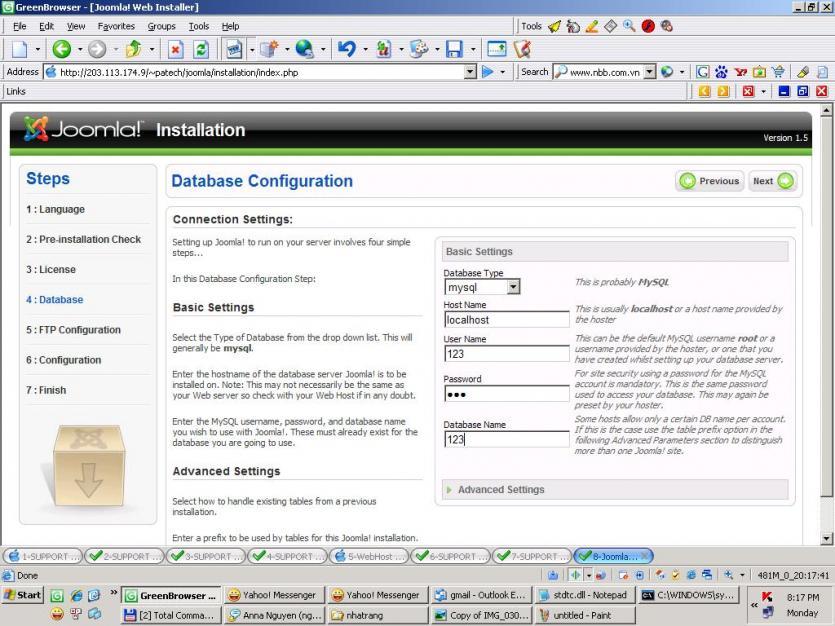Open the File menu
835x626 pixels.
pos(19,26)
